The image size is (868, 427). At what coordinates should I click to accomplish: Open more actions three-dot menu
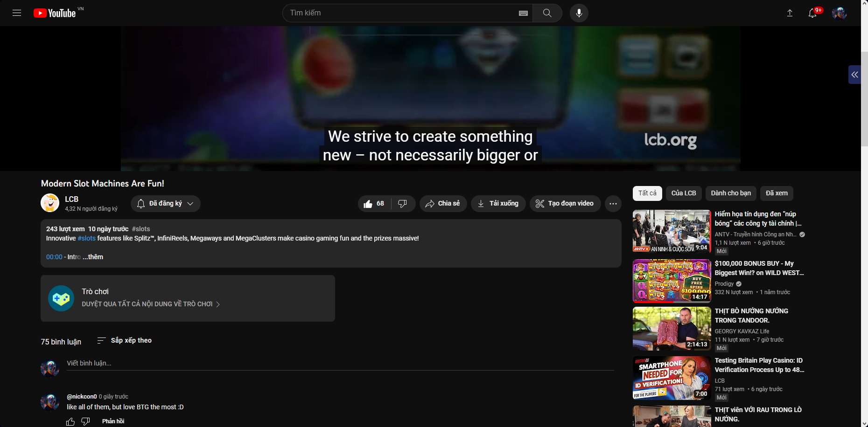tap(613, 204)
